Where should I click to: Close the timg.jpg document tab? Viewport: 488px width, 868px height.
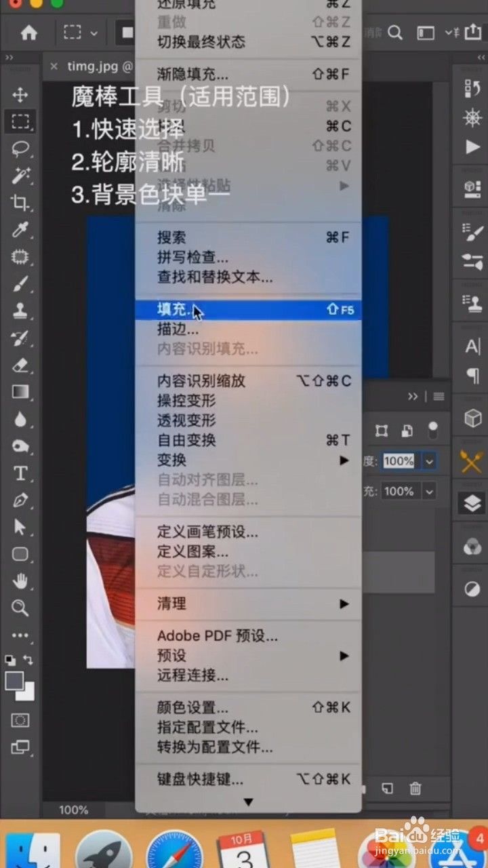54,66
